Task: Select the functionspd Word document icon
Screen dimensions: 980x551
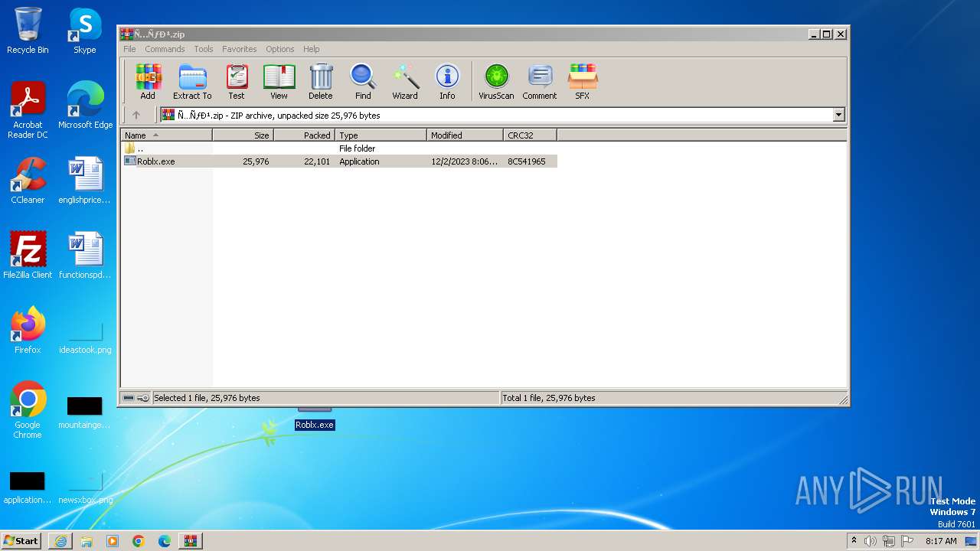Action: click(x=85, y=256)
